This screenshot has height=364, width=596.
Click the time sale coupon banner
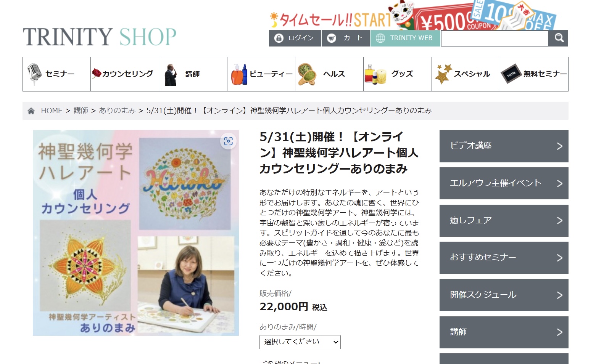tap(413, 15)
